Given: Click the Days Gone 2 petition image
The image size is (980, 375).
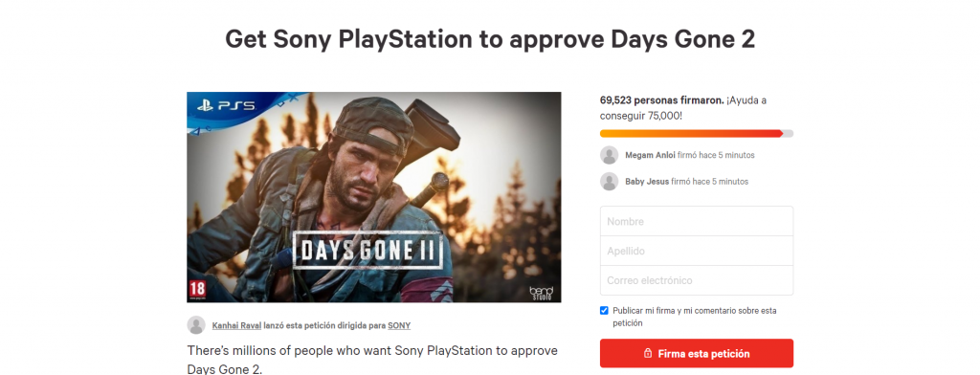Looking at the screenshot, I should click(374, 197).
